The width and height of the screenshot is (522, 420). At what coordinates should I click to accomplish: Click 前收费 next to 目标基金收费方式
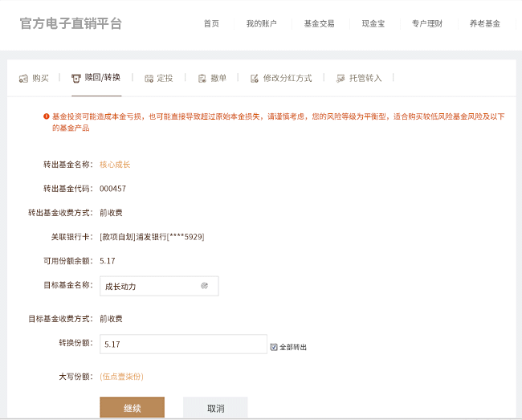point(111,319)
